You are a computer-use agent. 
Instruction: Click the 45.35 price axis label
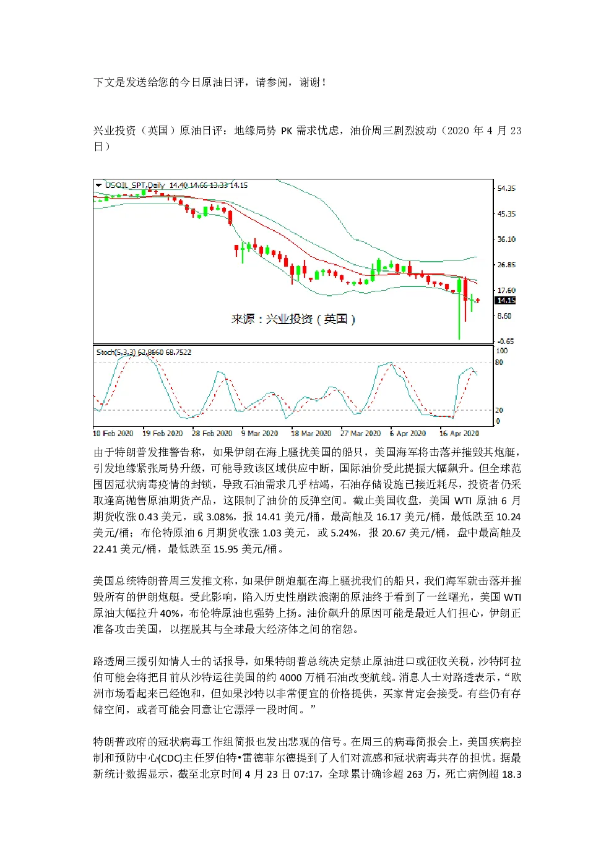[506, 214]
